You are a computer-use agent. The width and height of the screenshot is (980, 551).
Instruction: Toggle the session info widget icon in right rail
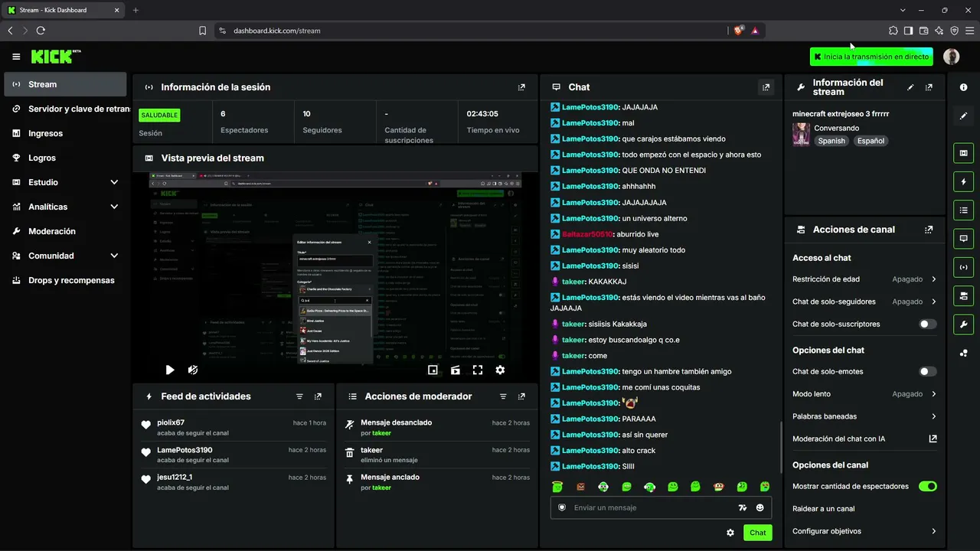[964, 267]
